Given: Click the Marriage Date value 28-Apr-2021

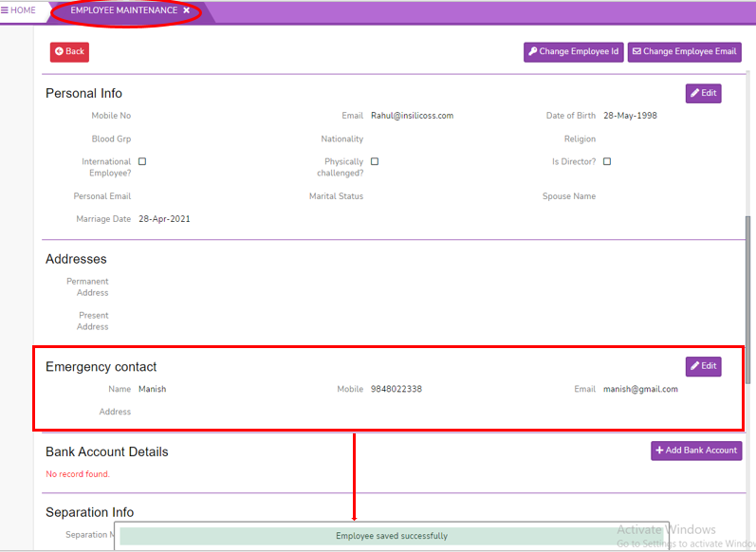Looking at the screenshot, I should tap(164, 219).
